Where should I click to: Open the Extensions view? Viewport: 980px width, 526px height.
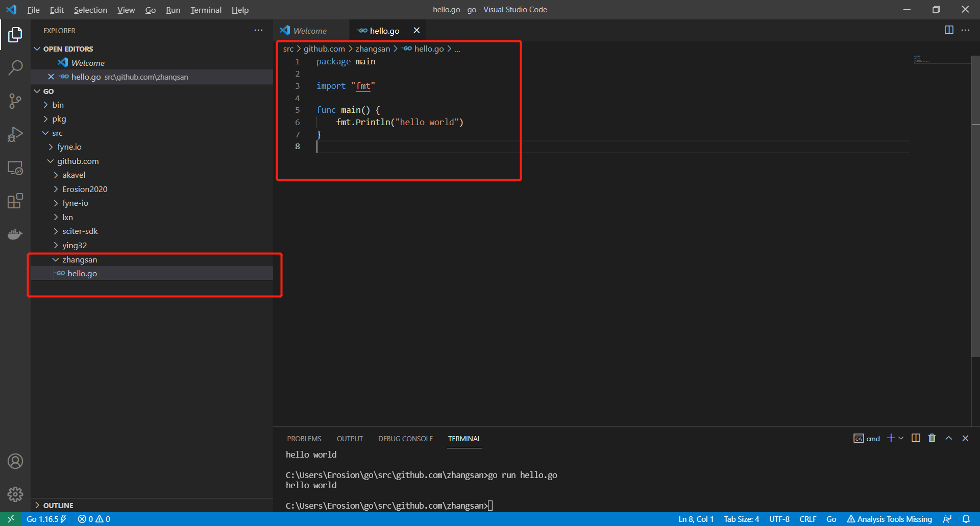[x=15, y=201]
